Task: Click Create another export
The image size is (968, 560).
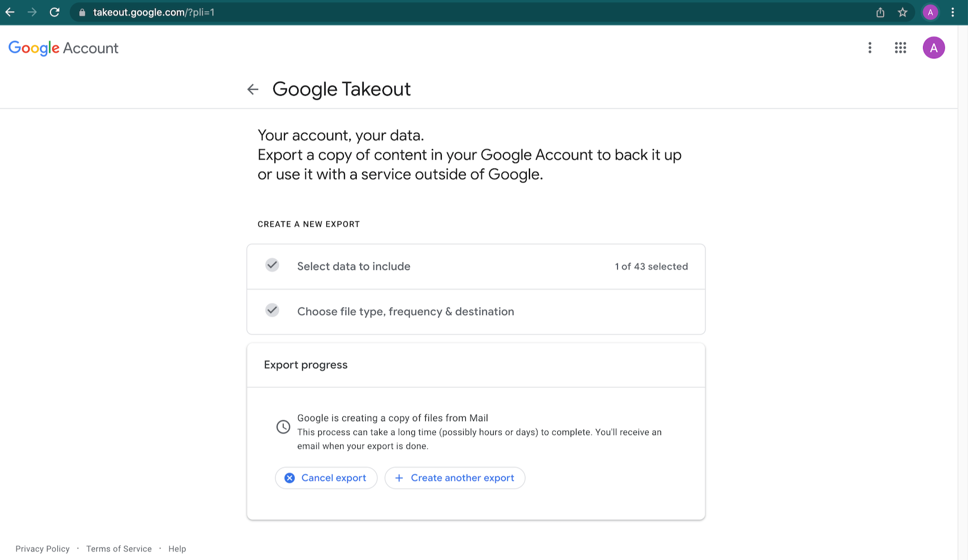Action: click(x=455, y=478)
